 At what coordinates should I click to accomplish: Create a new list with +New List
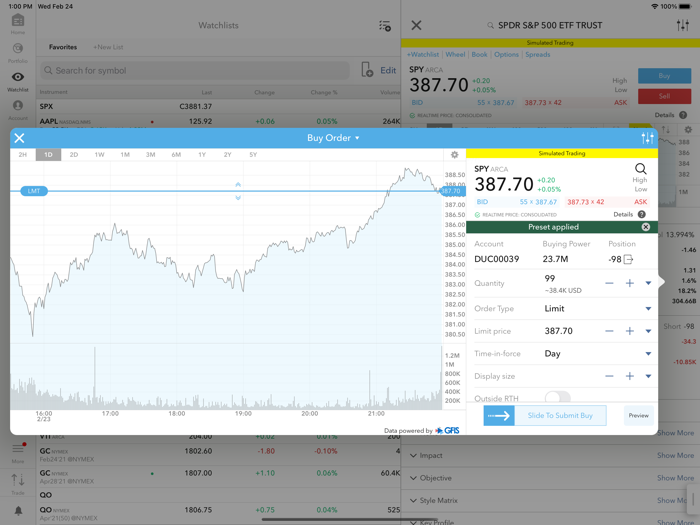108,47
